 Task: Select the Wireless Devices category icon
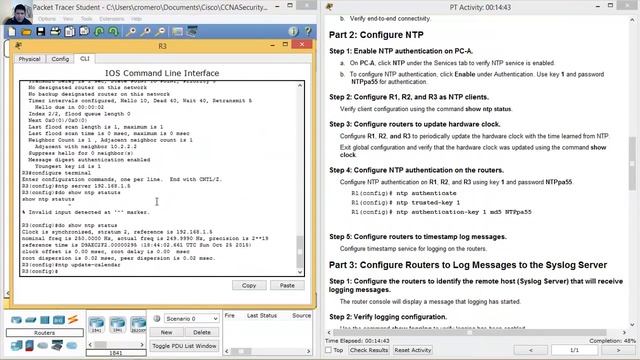(59, 320)
